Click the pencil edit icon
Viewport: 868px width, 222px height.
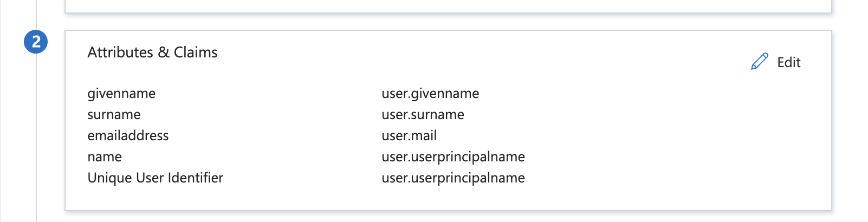760,62
